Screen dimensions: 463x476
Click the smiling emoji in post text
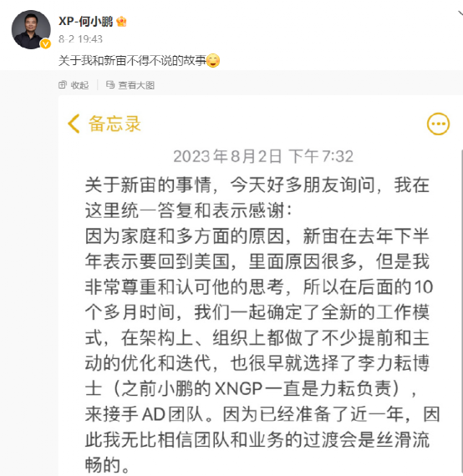(213, 60)
